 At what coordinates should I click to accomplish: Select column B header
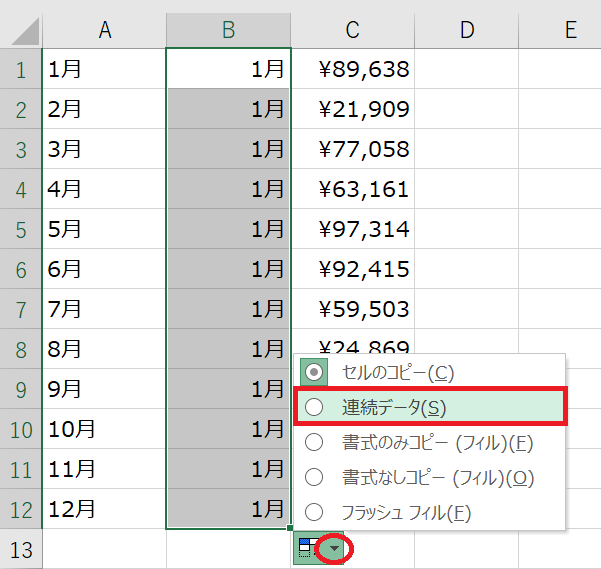point(228,30)
